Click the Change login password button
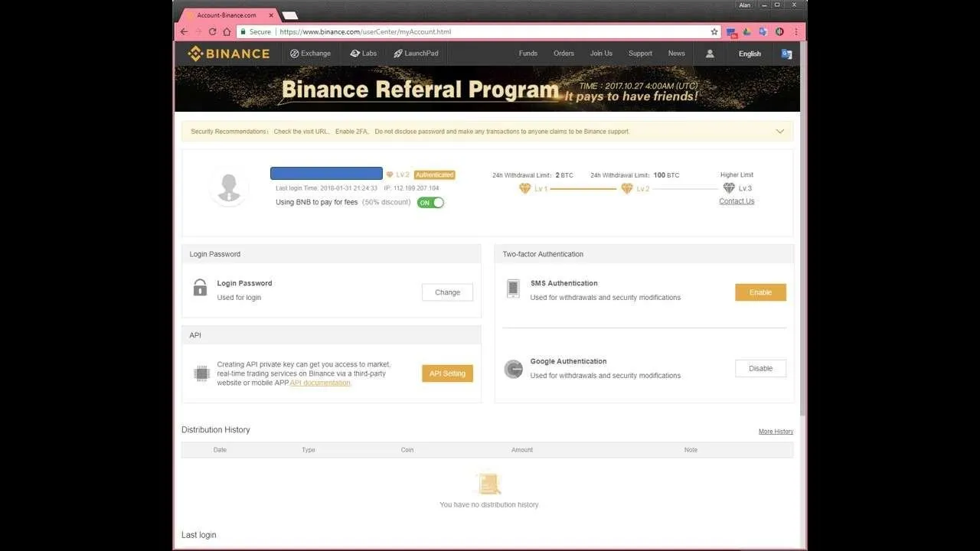 click(447, 292)
